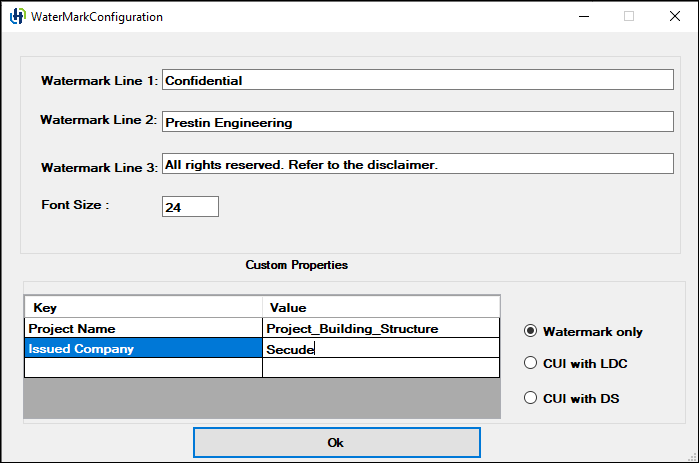
Task: Enable the CUI with DS option
Action: click(531, 398)
